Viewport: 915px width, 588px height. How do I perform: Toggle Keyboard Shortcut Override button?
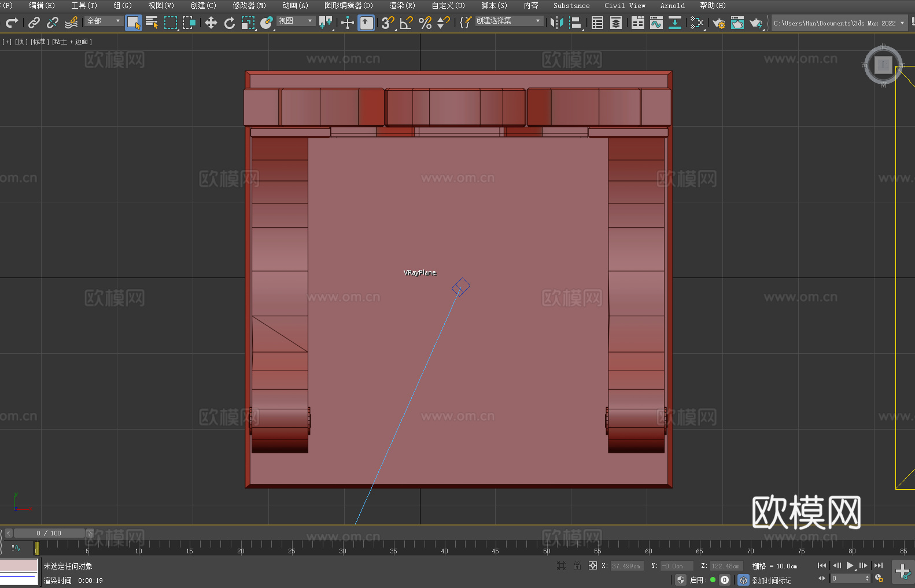tap(366, 23)
